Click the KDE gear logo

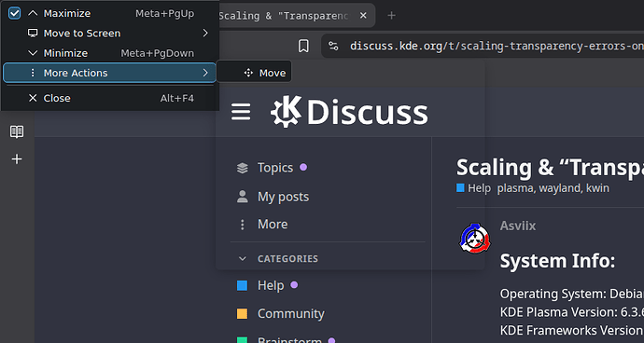pyautogui.click(x=286, y=111)
